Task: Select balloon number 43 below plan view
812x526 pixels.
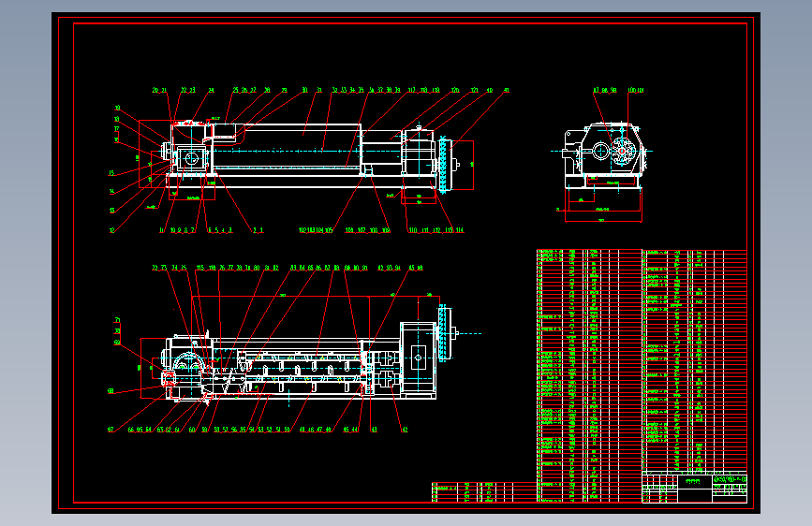Action: tap(374, 430)
